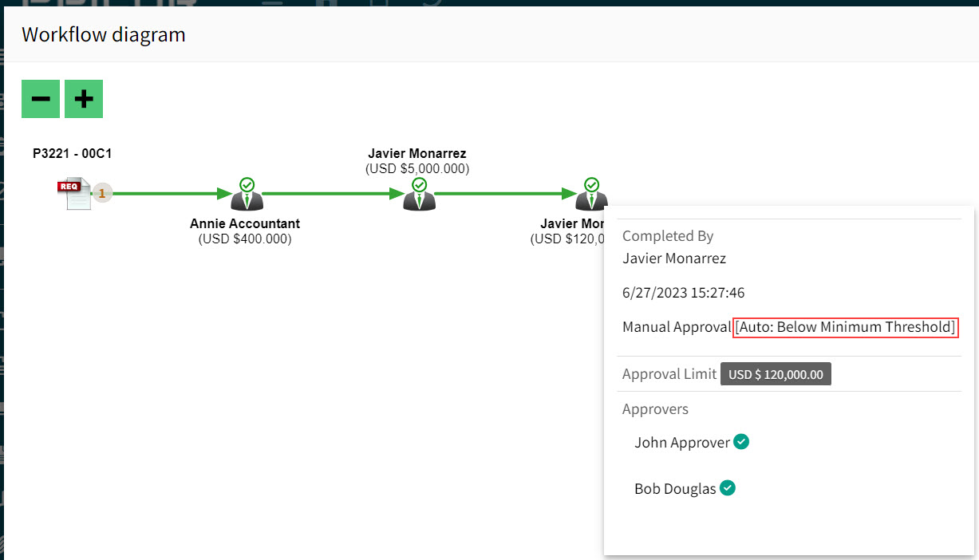The height and width of the screenshot is (560, 979).
Task: Click the checkmark above the third approver
Action: tap(591, 184)
